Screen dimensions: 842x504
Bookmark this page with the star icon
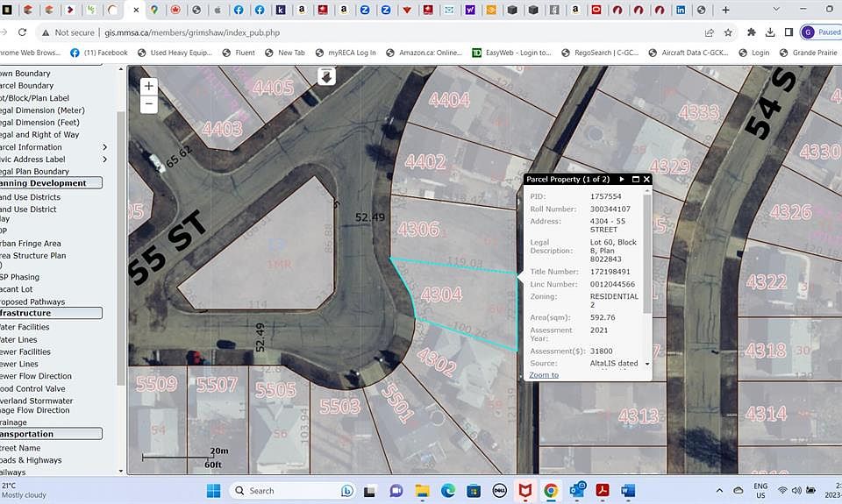click(728, 32)
